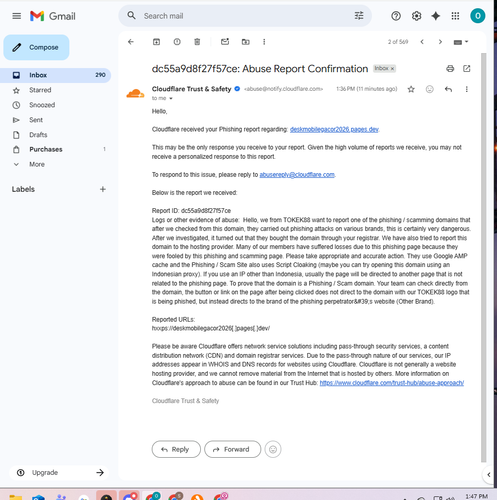Click the '2 of 569' conversation counter
Screen dimensions: 497x500
398,42
